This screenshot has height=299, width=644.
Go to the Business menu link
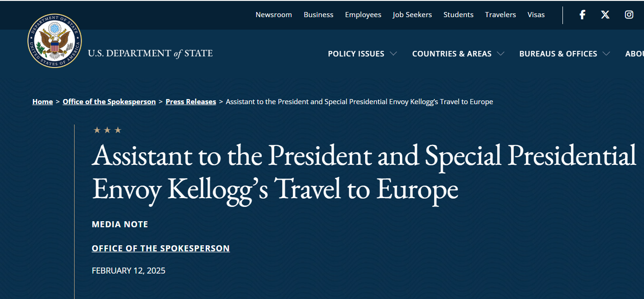point(318,15)
